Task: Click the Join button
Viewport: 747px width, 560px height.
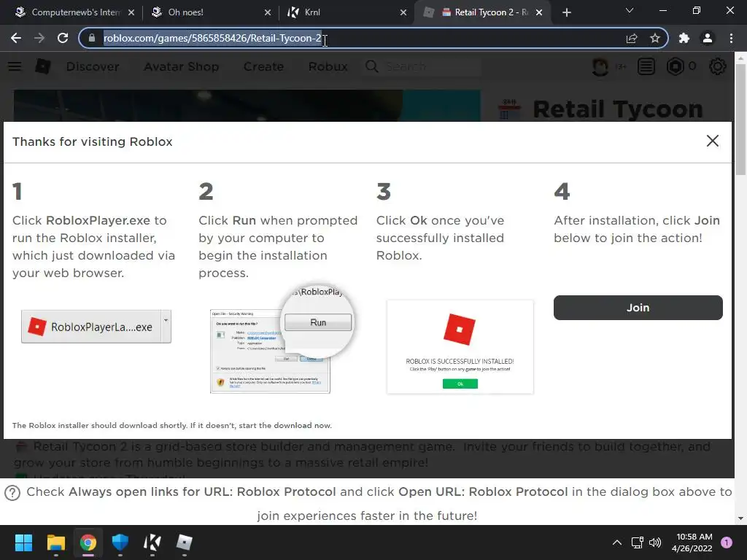Action: [x=638, y=308]
